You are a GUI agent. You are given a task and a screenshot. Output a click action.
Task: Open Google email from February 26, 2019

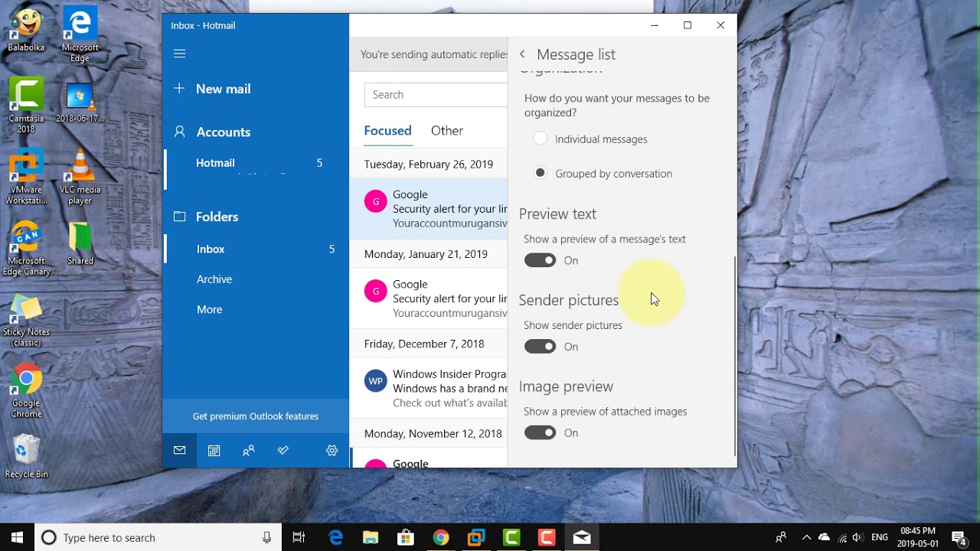pos(429,209)
